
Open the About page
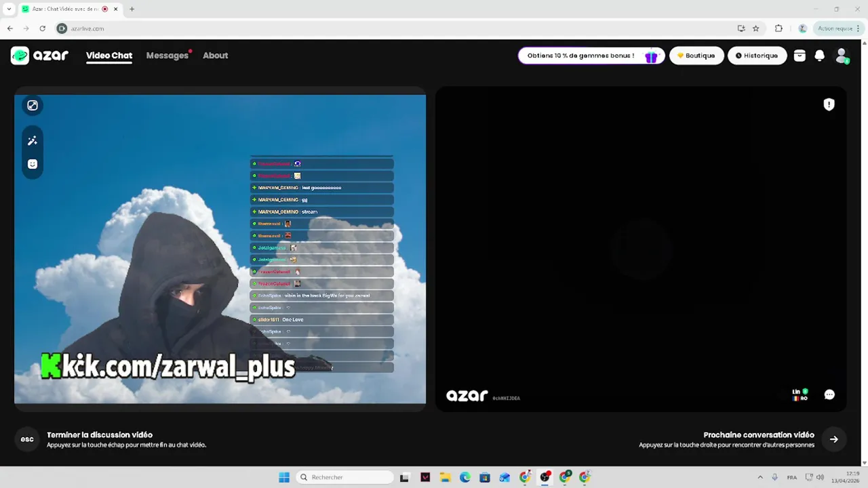(x=216, y=56)
